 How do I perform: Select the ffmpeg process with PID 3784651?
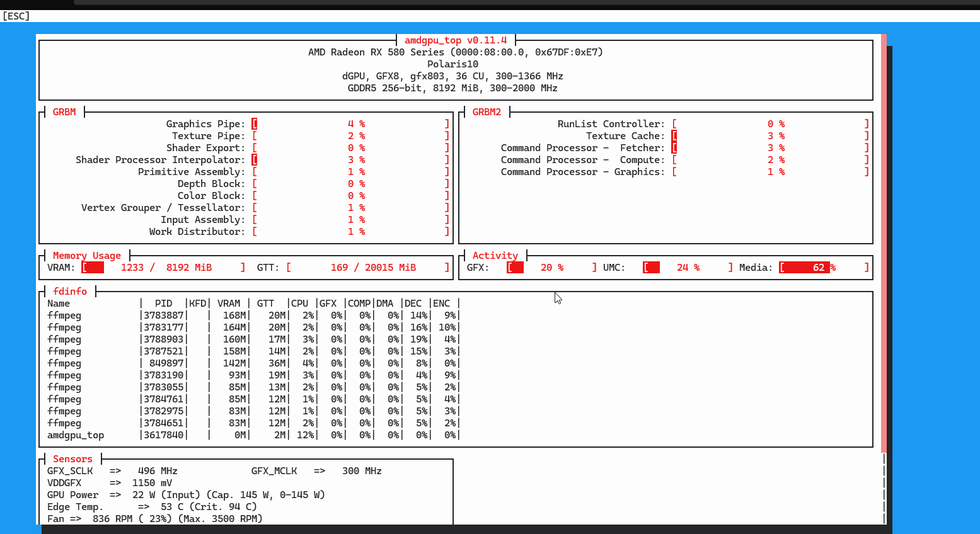253,423
